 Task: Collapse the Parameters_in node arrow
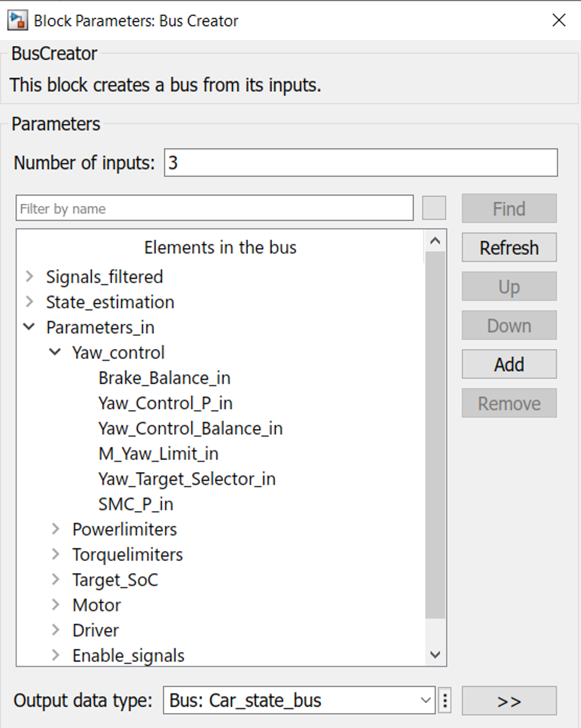[29, 327]
